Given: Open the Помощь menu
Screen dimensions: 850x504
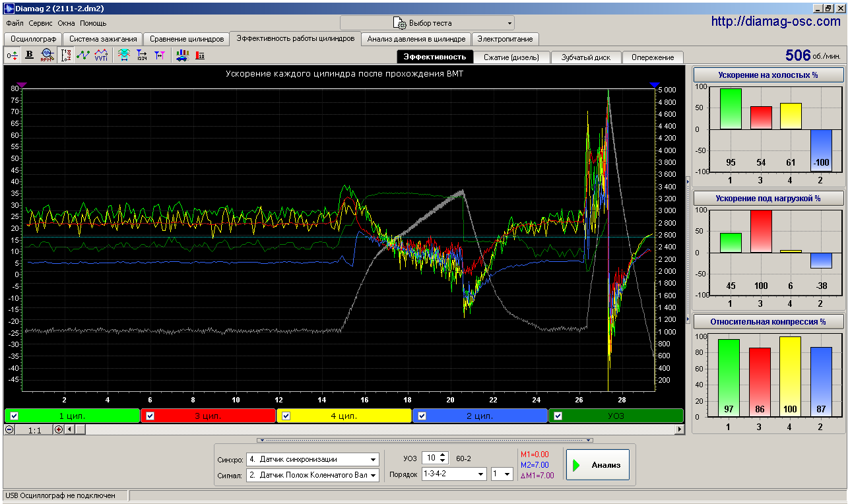Looking at the screenshot, I should click(x=93, y=23).
